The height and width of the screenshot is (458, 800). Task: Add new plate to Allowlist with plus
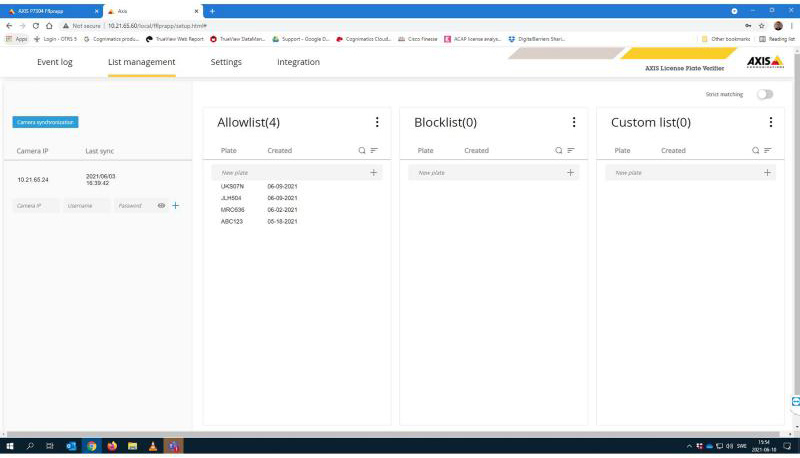click(373, 173)
